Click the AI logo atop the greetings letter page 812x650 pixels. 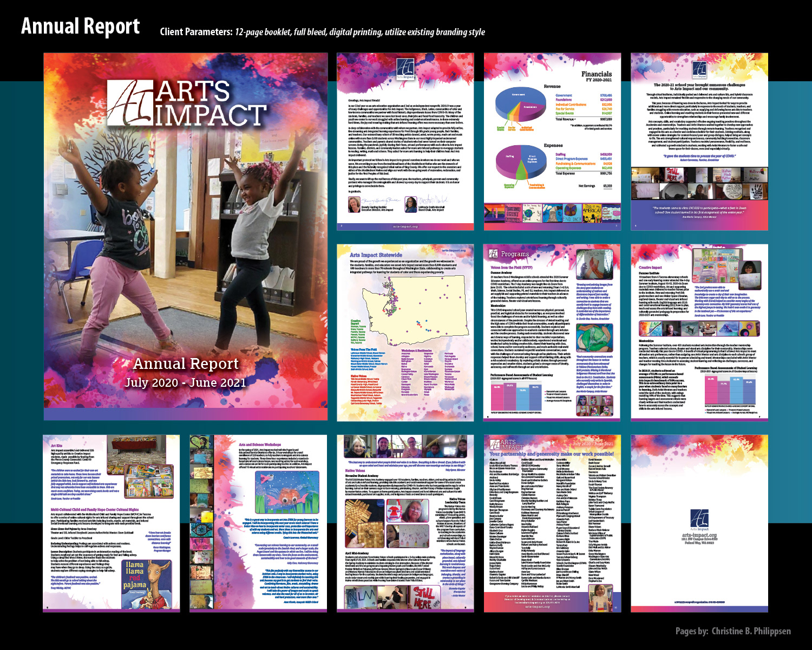click(405, 69)
